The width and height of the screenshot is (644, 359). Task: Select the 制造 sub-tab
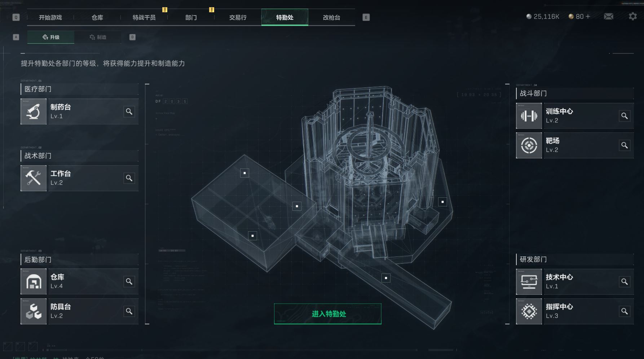[98, 37]
